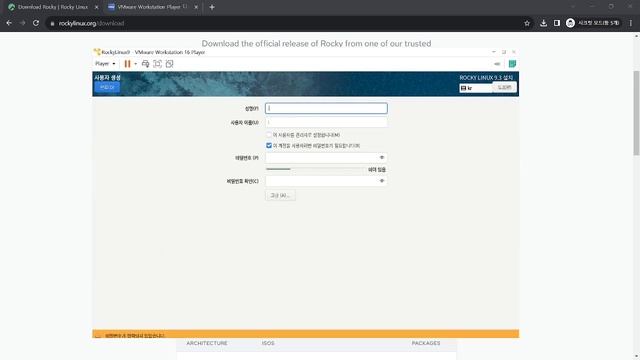Switch to the VMware Workstation Player browser tab
Viewport: 640px width, 360px height.
click(149, 7)
